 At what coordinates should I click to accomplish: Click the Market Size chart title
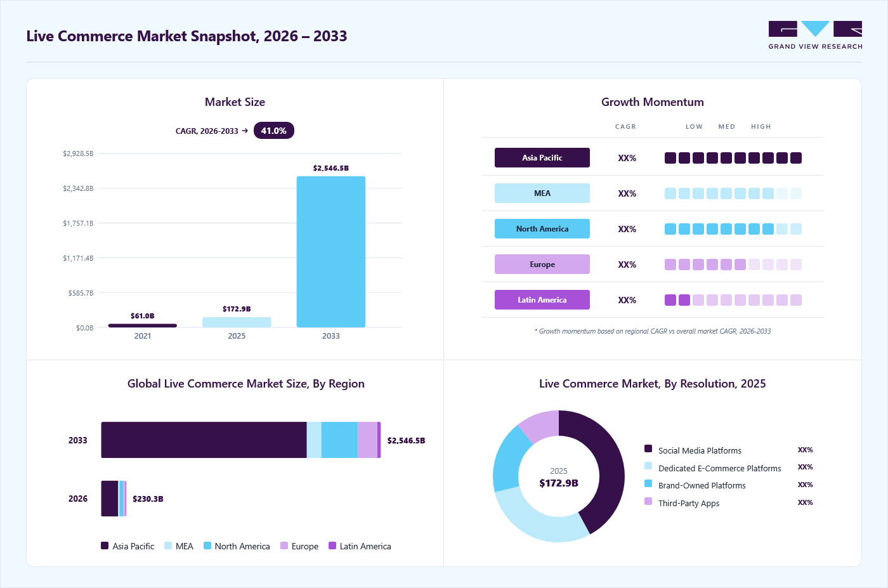click(x=235, y=102)
